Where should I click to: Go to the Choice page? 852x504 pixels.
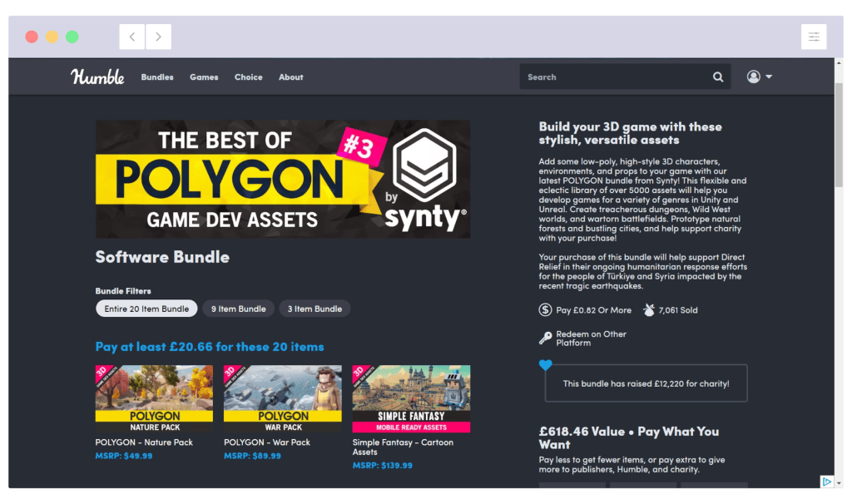coord(248,77)
